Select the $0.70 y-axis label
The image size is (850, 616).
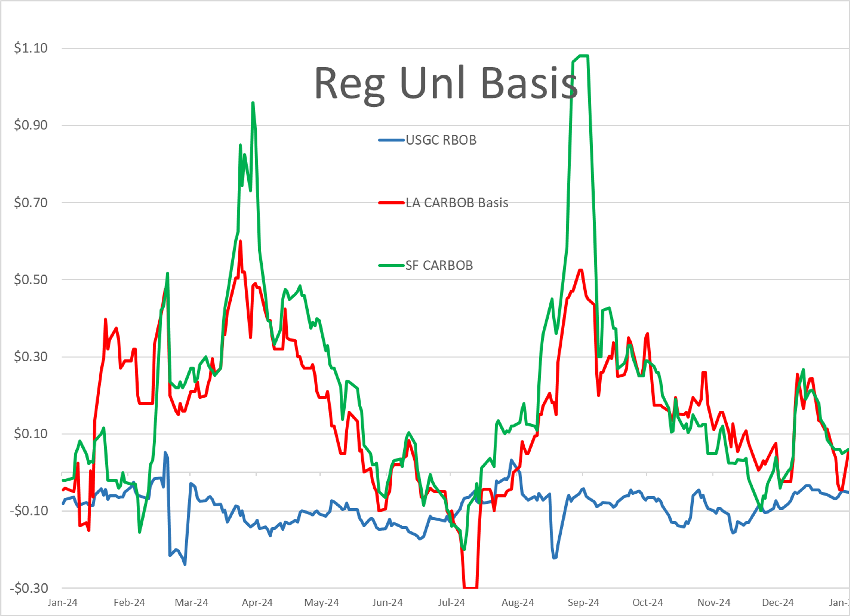pos(31,203)
